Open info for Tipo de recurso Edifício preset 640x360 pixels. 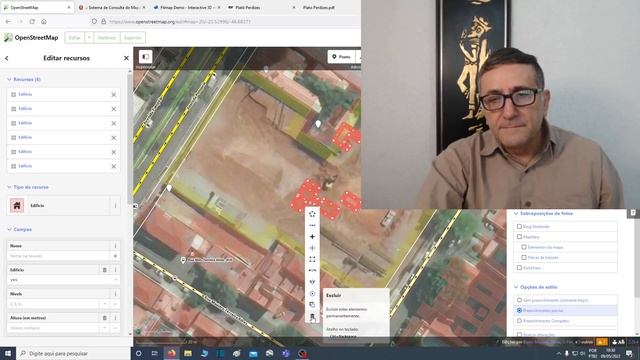115,206
